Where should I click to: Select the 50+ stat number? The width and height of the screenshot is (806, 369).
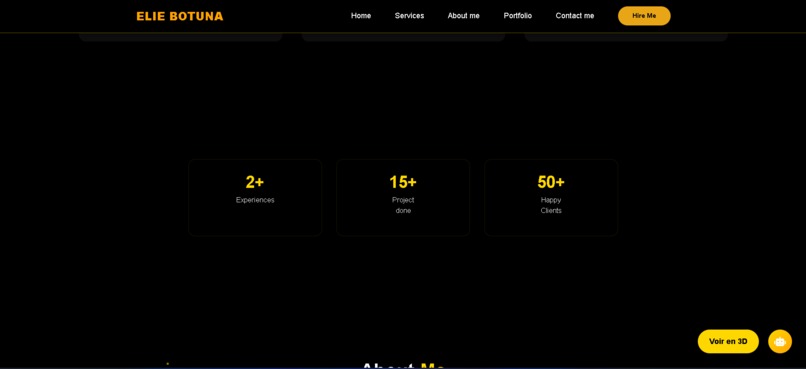[551, 182]
